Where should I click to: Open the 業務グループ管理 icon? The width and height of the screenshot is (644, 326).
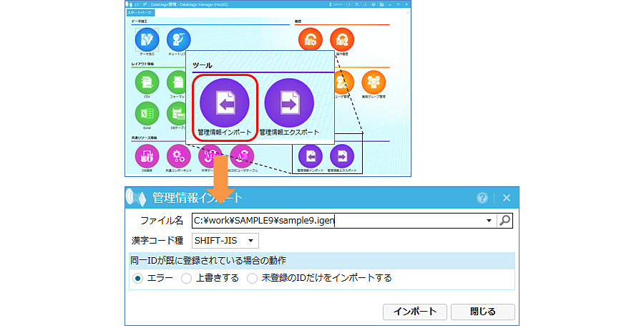coord(373,82)
